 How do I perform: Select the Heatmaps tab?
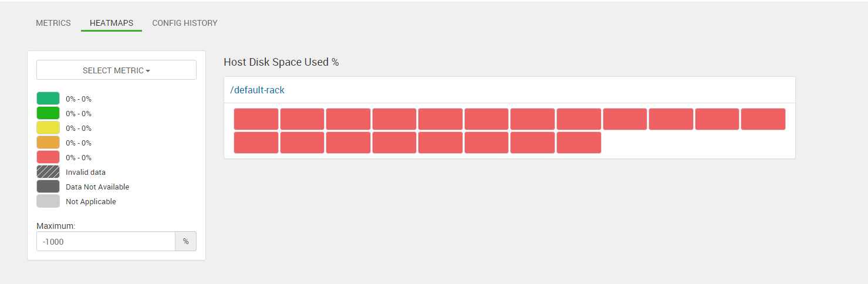click(112, 23)
